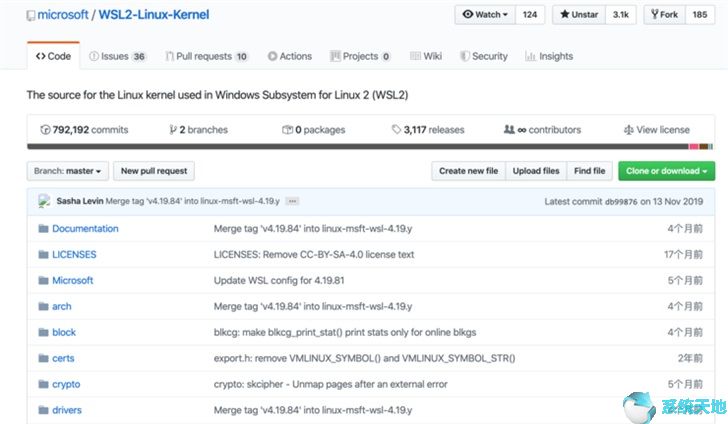Click the language breakdown color bar
The height and width of the screenshot is (424, 728).
point(370,147)
